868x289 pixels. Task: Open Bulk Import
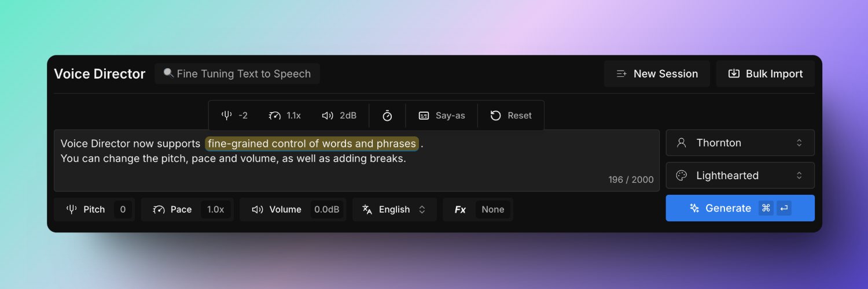(765, 73)
